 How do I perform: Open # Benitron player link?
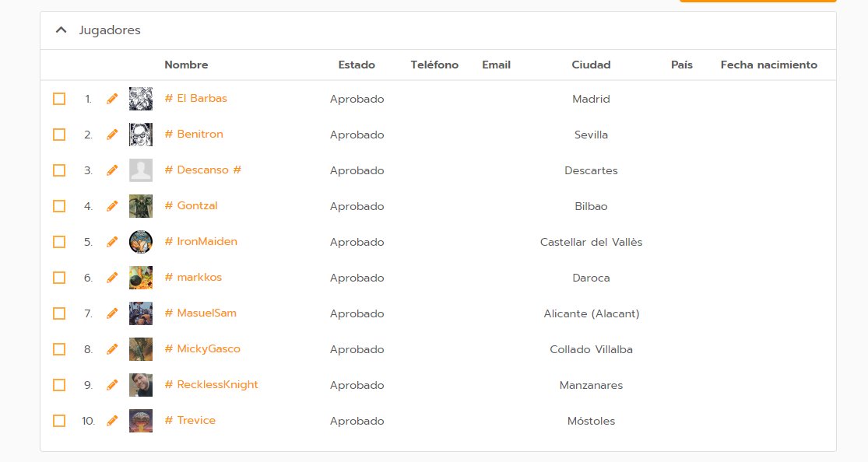tap(194, 134)
